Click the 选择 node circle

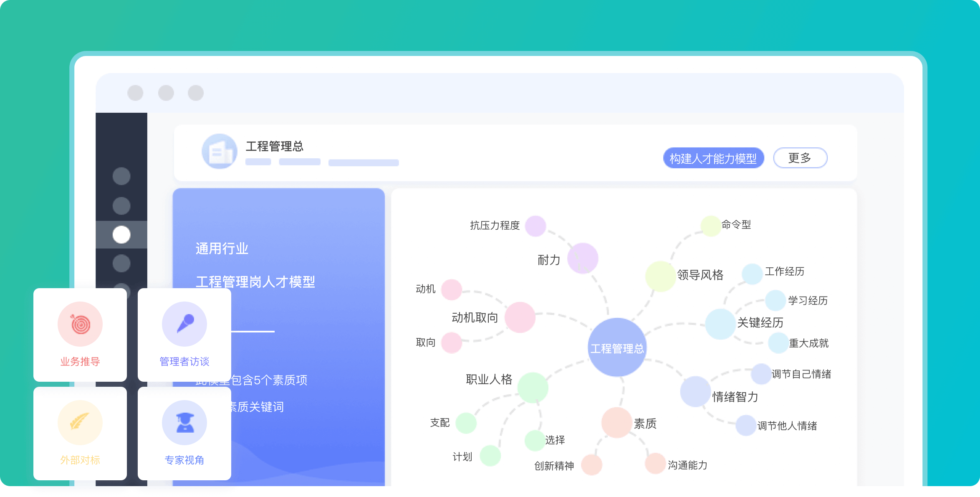[x=535, y=441]
